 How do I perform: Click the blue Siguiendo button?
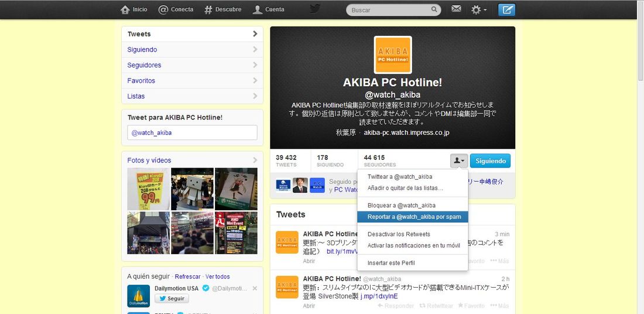[x=491, y=161]
